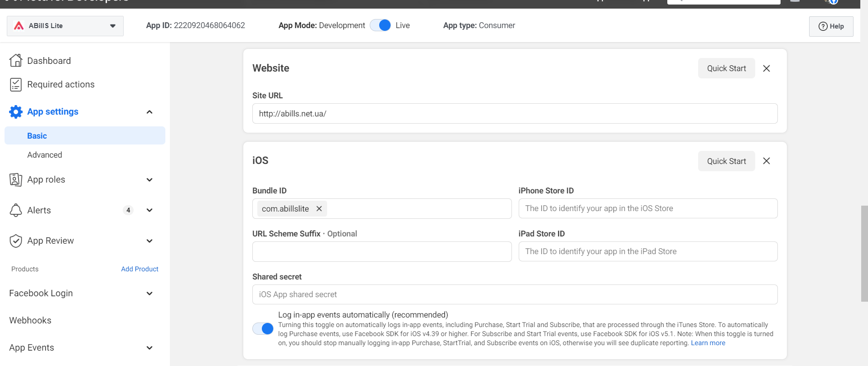Viewport: 868px width, 366px height.
Task: Open the Advanced settings page
Action: tap(44, 155)
